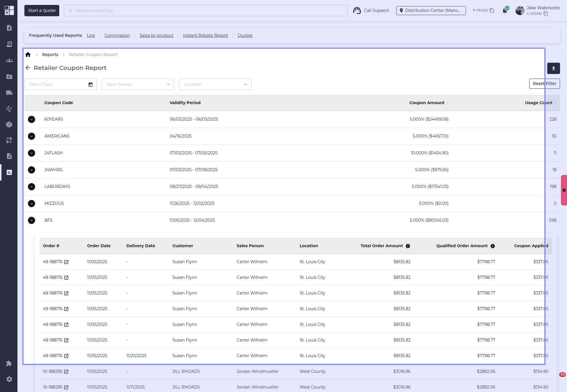Screen dimensions: 567x392
Task: Expand the 60YEARS coupon row
Action: 31,119
